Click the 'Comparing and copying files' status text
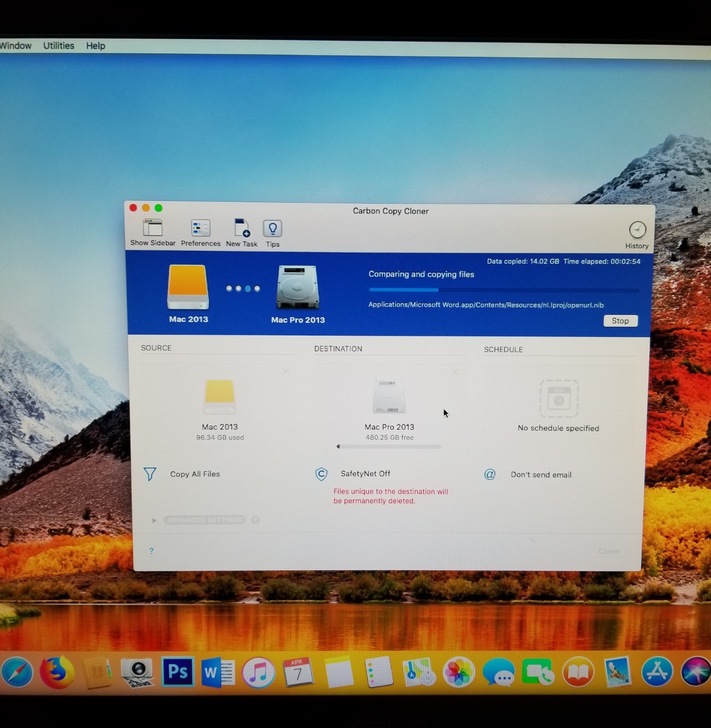 coord(421,274)
